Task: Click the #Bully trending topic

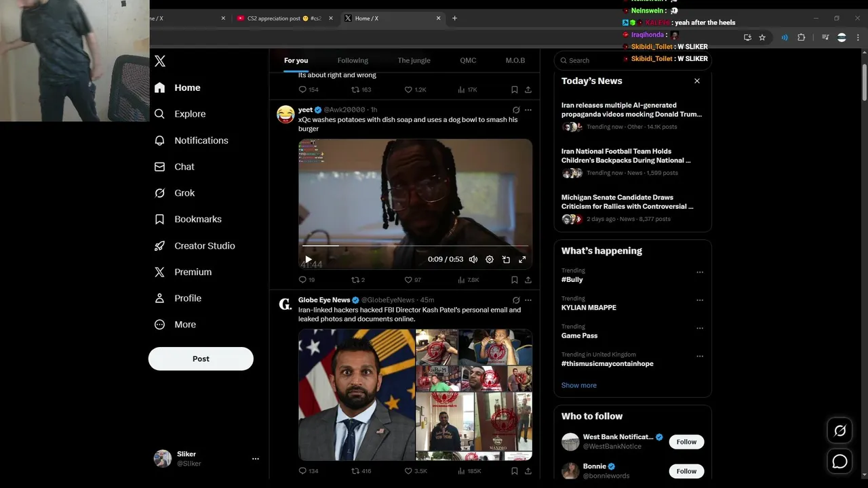Action: 572,279
